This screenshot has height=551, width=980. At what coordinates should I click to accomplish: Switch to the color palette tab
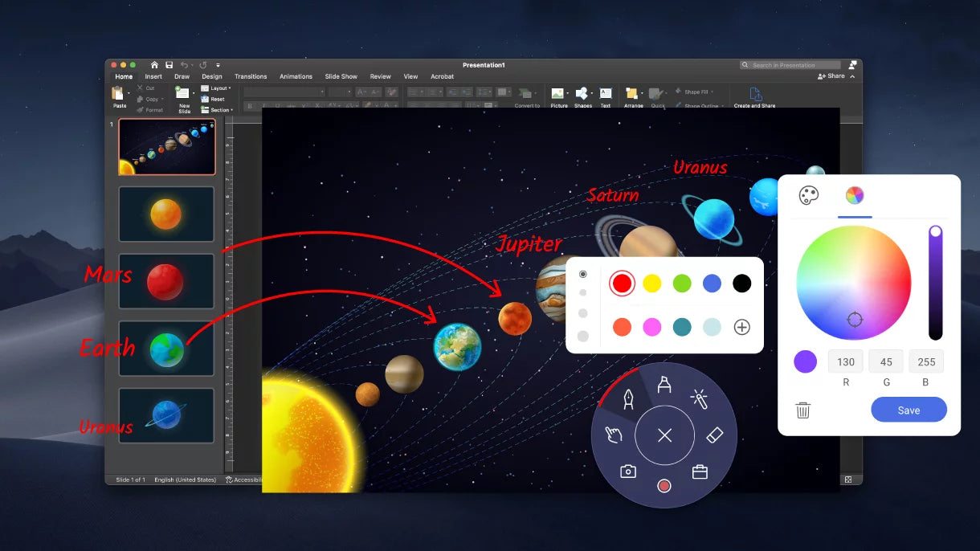point(808,196)
